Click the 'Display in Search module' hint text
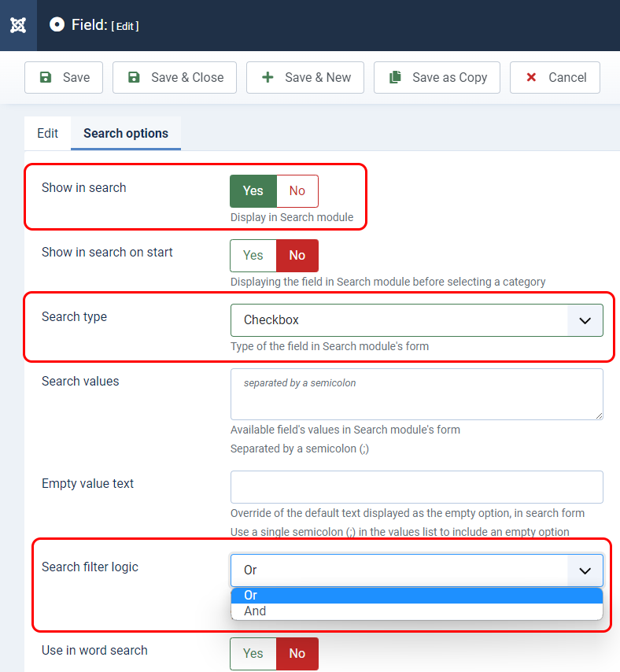Screen dimensions: 620x672 pos(292,217)
